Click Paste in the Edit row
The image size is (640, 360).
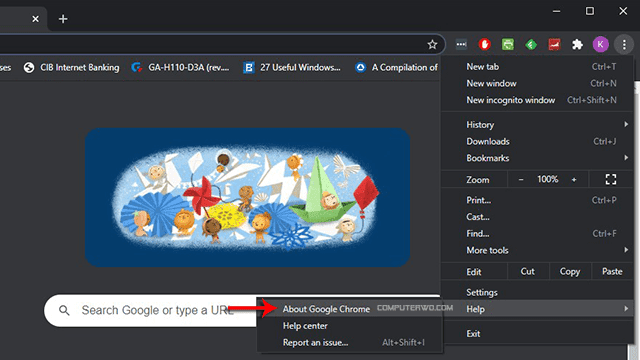(612, 271)
